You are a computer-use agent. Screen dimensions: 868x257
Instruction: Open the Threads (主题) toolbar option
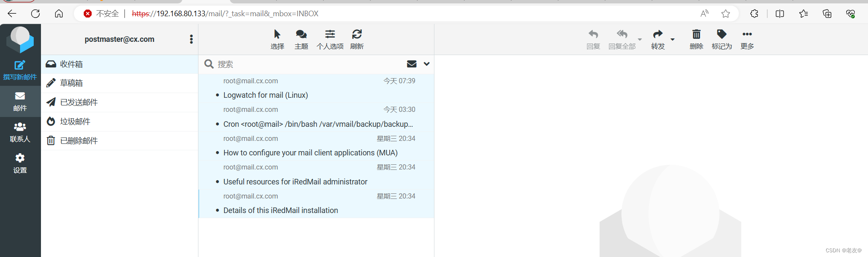pos(301,39)
